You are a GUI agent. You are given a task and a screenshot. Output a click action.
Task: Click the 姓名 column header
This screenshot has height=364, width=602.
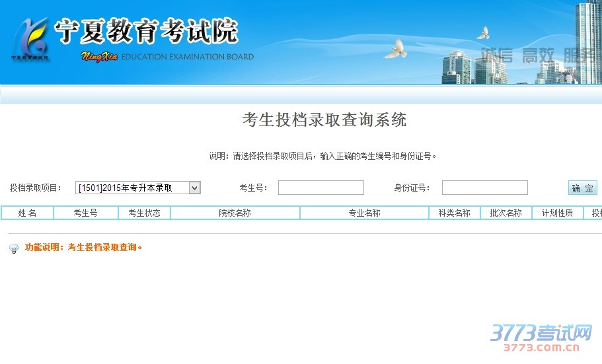[27, 213]
